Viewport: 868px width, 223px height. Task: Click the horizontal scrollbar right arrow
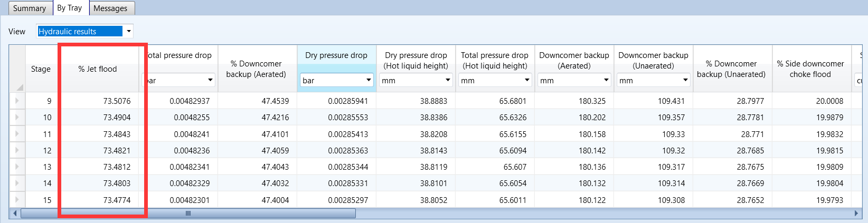pos(856,214)
